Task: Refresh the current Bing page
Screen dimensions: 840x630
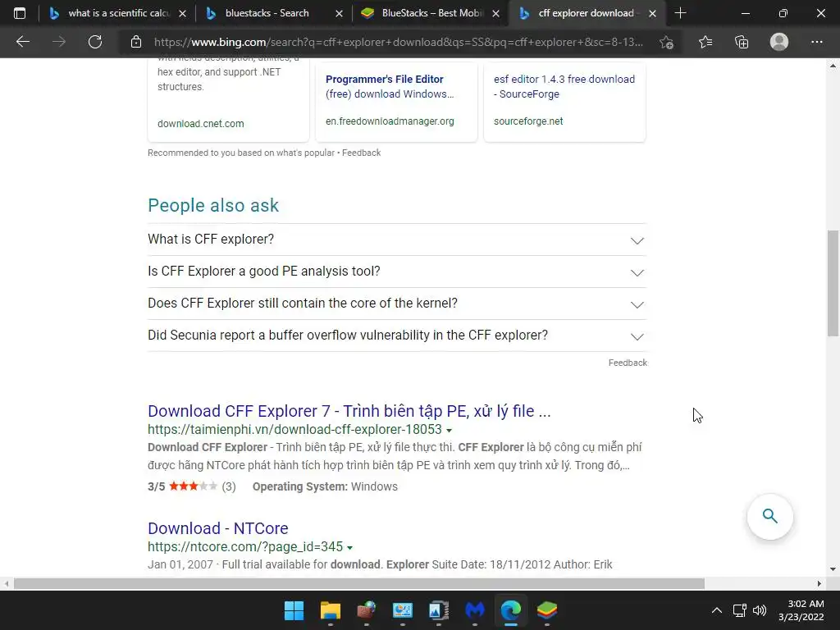Action: coord(95,42)
